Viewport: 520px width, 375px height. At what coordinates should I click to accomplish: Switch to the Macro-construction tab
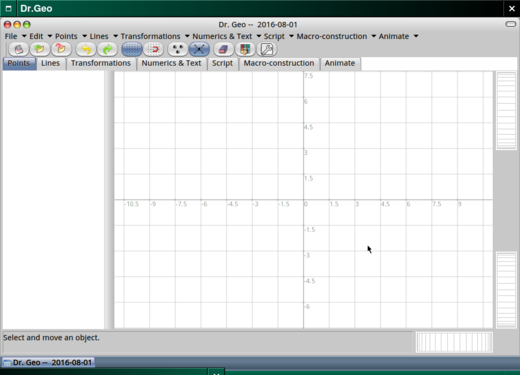point(279,63)
